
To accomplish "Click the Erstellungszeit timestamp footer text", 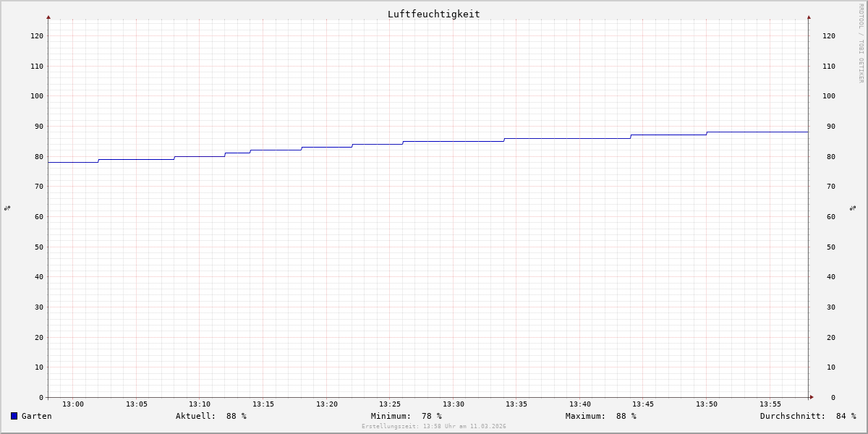I will point(434,427).
